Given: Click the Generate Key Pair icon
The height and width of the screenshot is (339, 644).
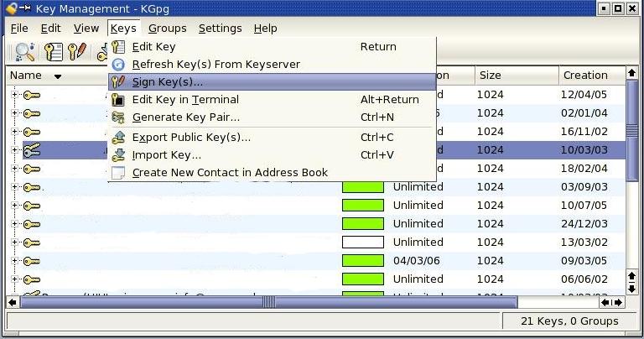Looking at the screenshot, I should tap(118, 117).
